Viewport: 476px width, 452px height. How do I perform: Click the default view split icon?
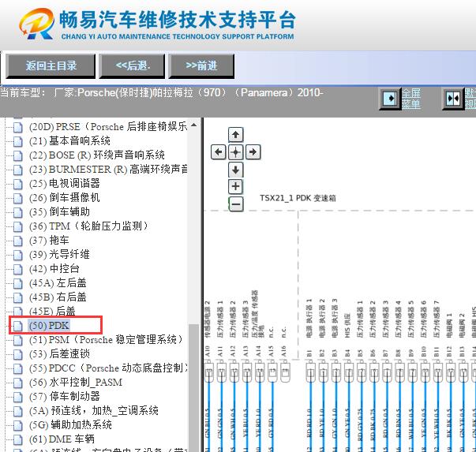point(453,99)
